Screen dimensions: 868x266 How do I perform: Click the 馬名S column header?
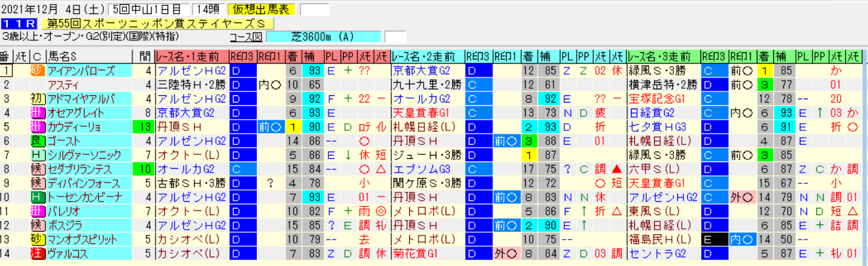pyautogui.click(x=89, y=56)
